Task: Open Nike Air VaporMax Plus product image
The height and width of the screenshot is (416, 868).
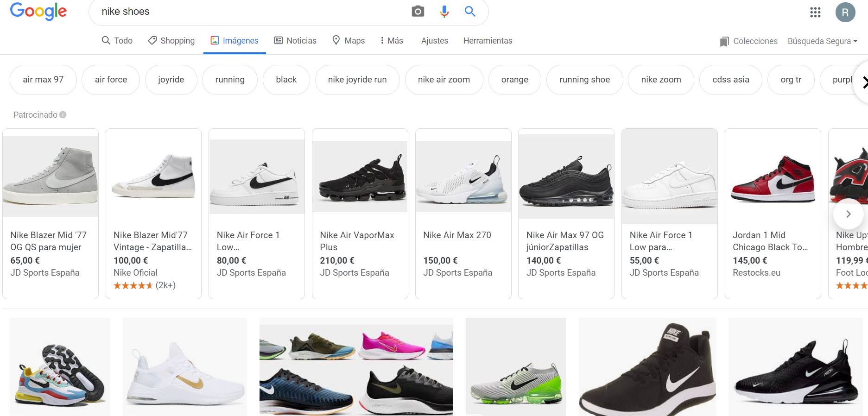Action: tap(360, 176)
